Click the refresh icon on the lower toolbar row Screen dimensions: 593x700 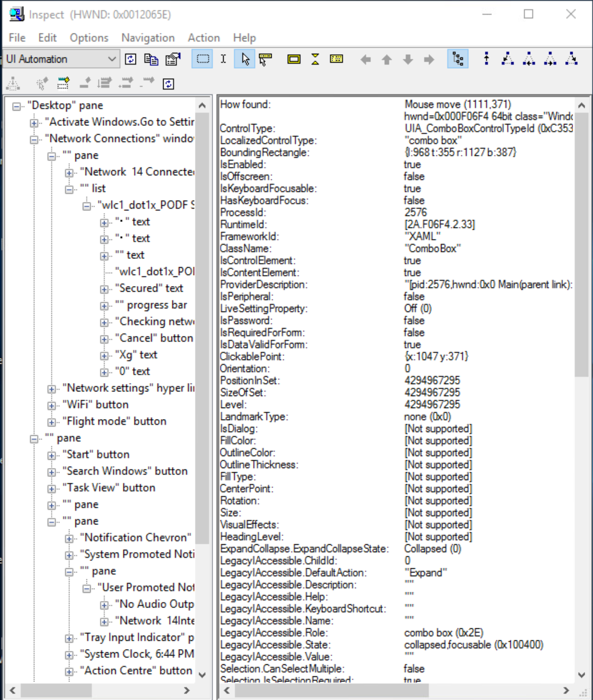[x=169, y=84]
